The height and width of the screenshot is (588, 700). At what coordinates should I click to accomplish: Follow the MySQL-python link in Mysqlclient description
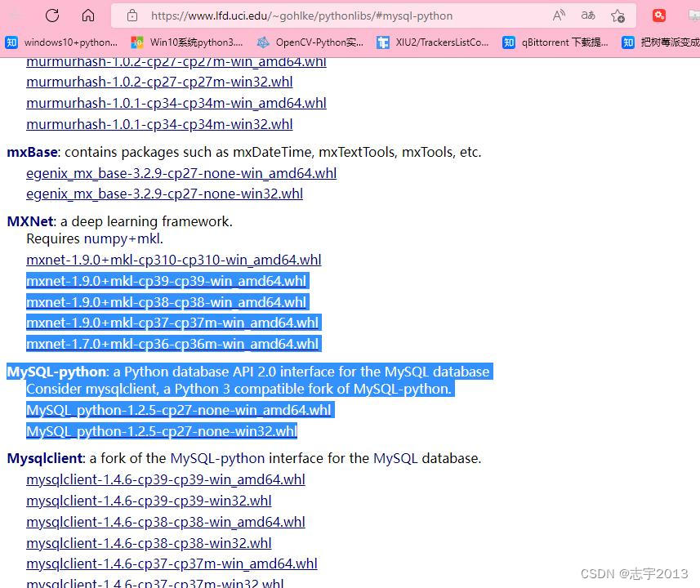217,458
